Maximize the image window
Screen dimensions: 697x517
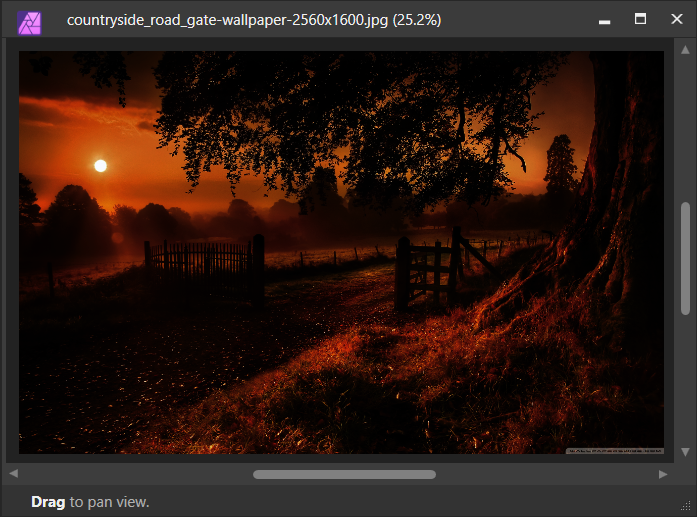click(x=641, y=19)
